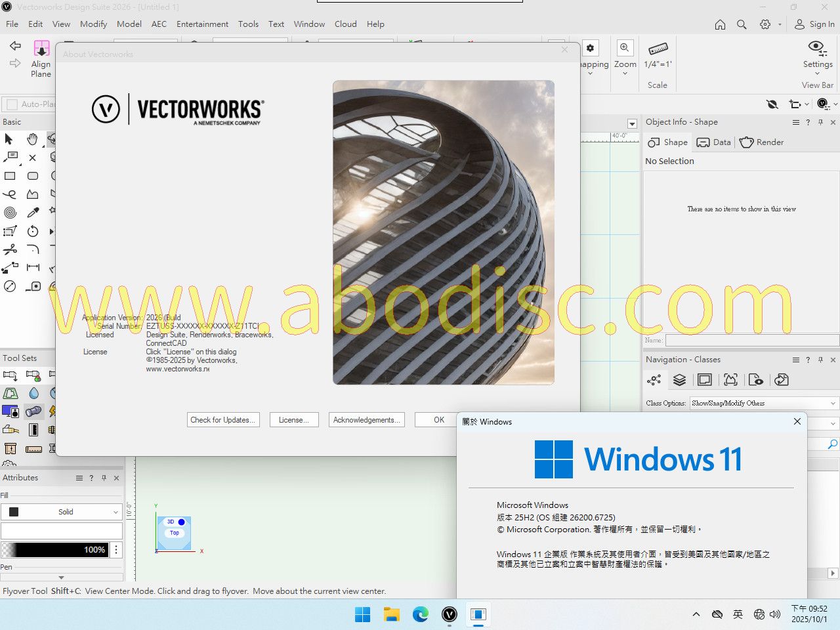
Task: Select the Trim scissors tool
Action: click(x=10, y=249)
